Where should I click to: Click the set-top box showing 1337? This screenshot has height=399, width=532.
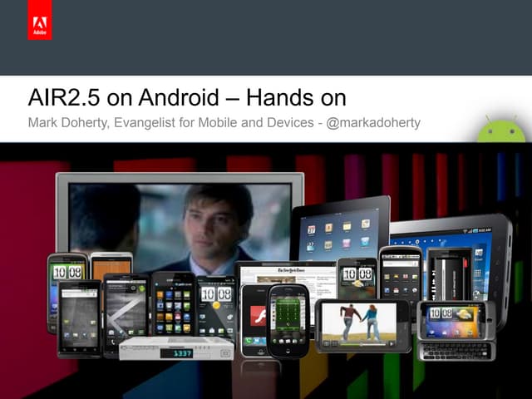pos(175,348)
